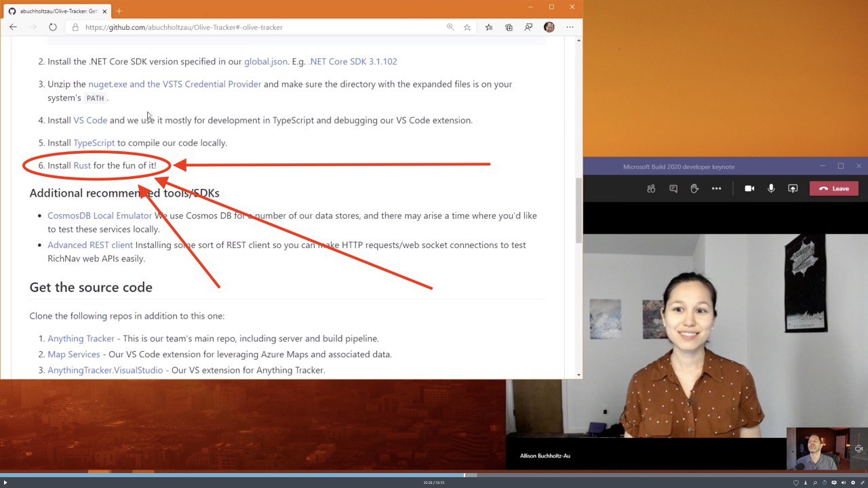Screen dimensions: 868x488
Task: Close the Olive-Tracker browser tab
Action: [104, 11]
